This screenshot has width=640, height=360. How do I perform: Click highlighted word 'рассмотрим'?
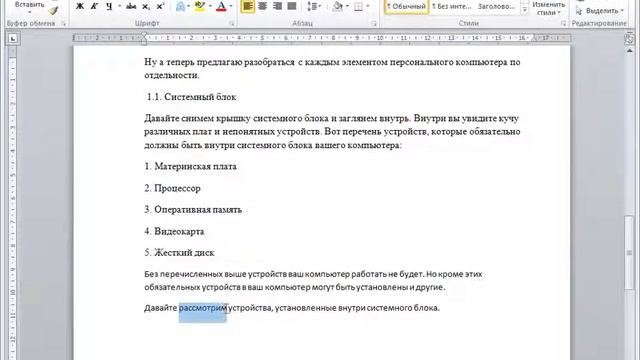[x=202, y=308]
